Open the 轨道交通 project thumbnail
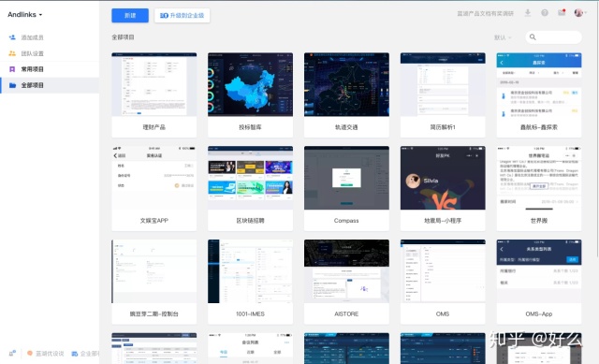 [x=346, y=84]
